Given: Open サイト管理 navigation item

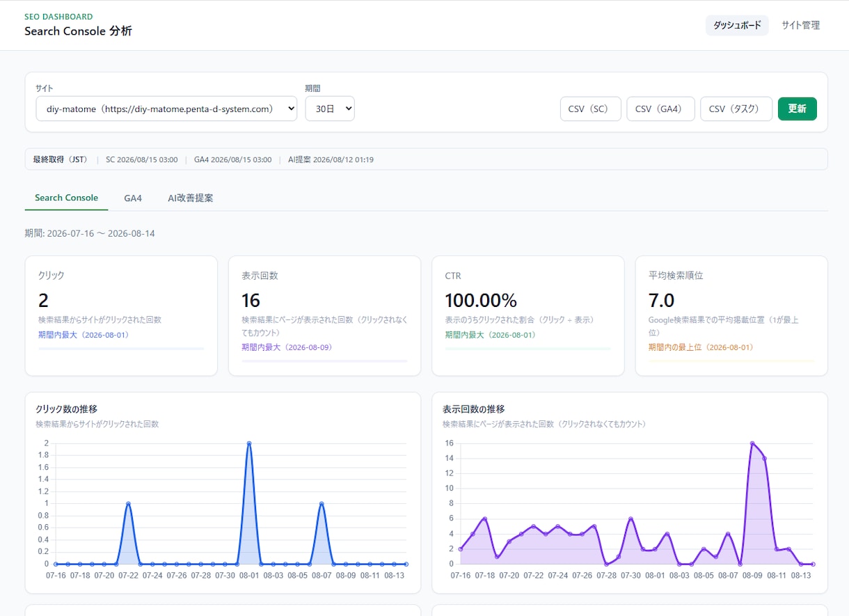Looking at the screenshot, I should click(800, 25).
